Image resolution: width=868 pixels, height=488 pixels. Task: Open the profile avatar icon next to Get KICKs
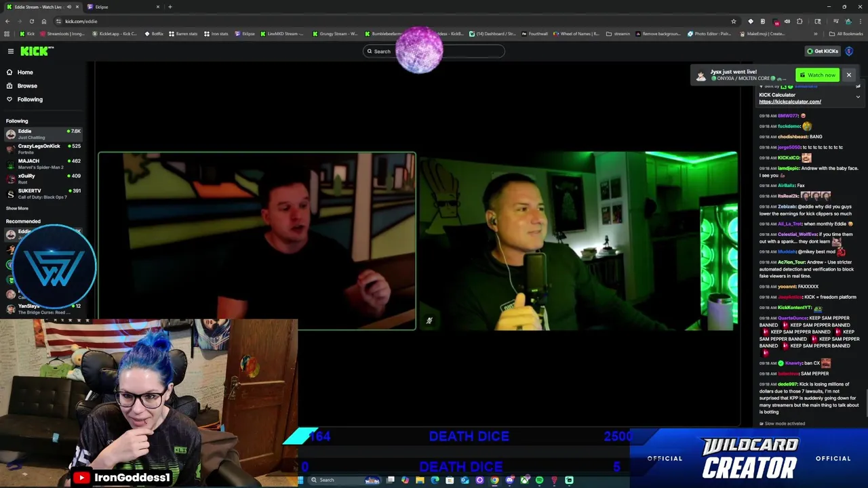(x=849, y=51)
